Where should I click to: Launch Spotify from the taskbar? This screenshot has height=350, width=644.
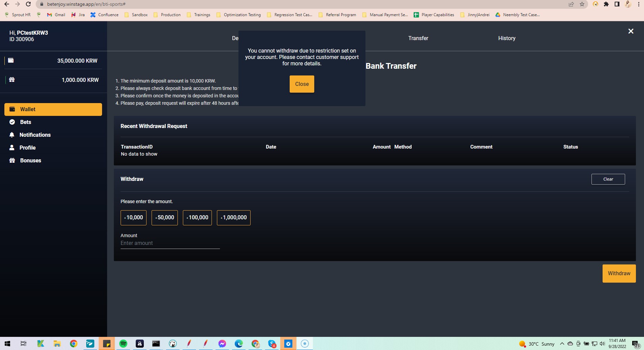coord(123,343)
